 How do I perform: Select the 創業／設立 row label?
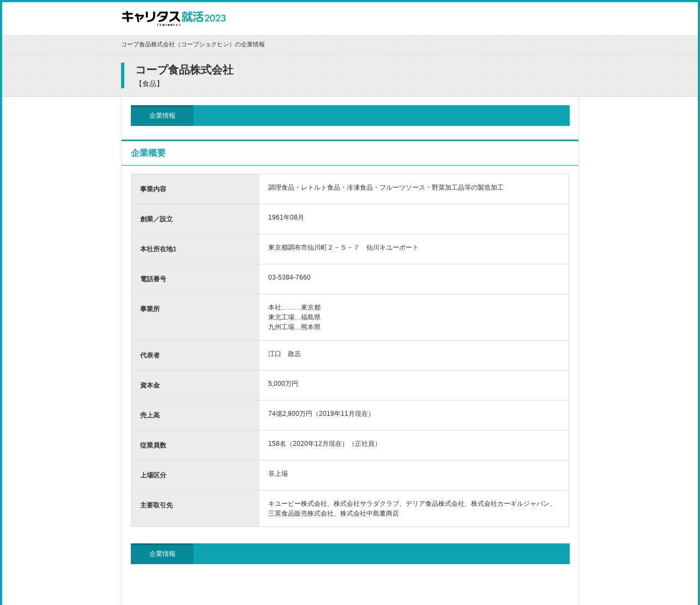pyautogui.click(x=156, y=219)
